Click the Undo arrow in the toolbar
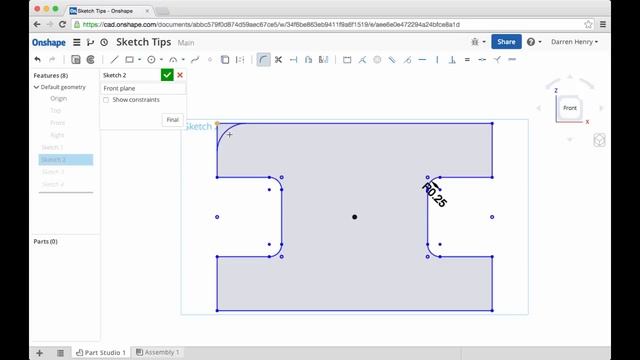 [x=38, y=60]
